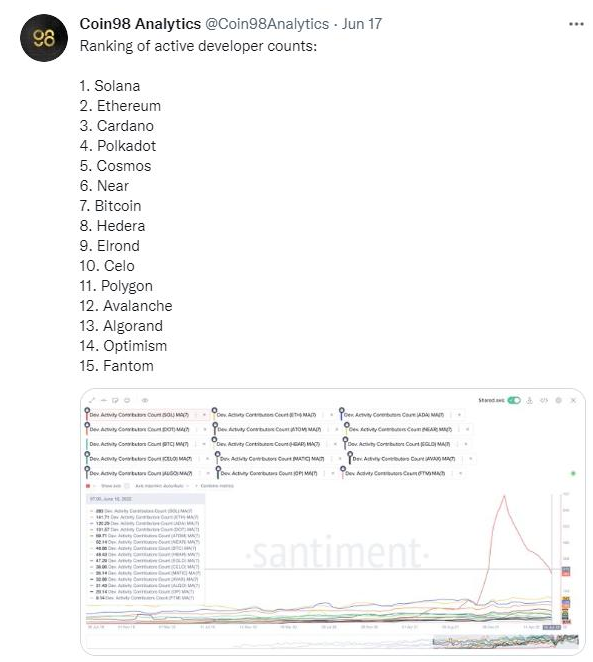Open the @Coin98Analytics handle link
This screenshot has width=593, height=662.
[267, 24]
